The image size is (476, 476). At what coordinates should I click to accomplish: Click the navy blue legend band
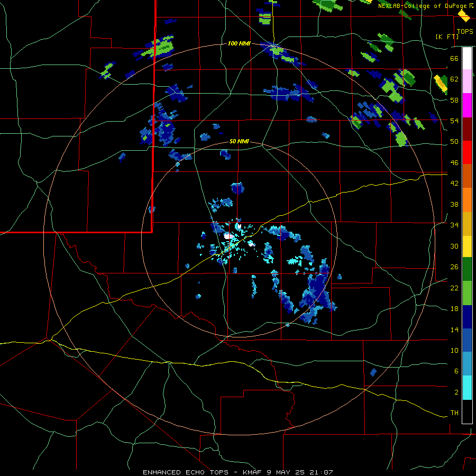(x=467, y=317)
